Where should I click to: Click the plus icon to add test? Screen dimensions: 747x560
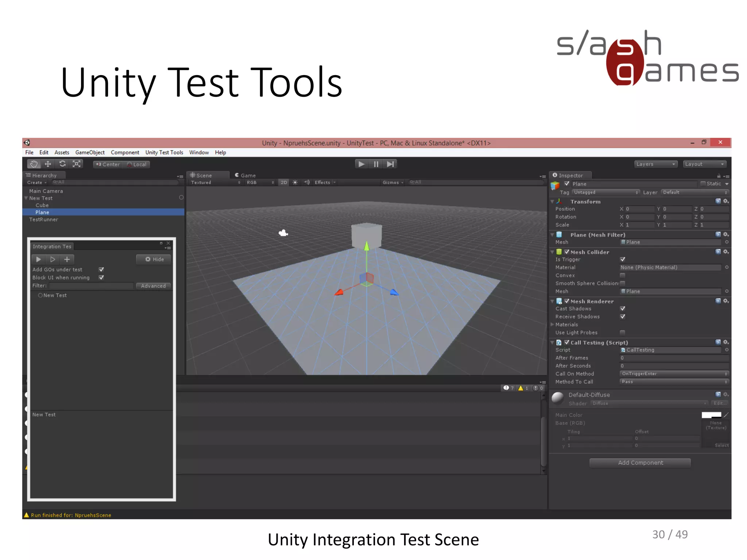67,259
